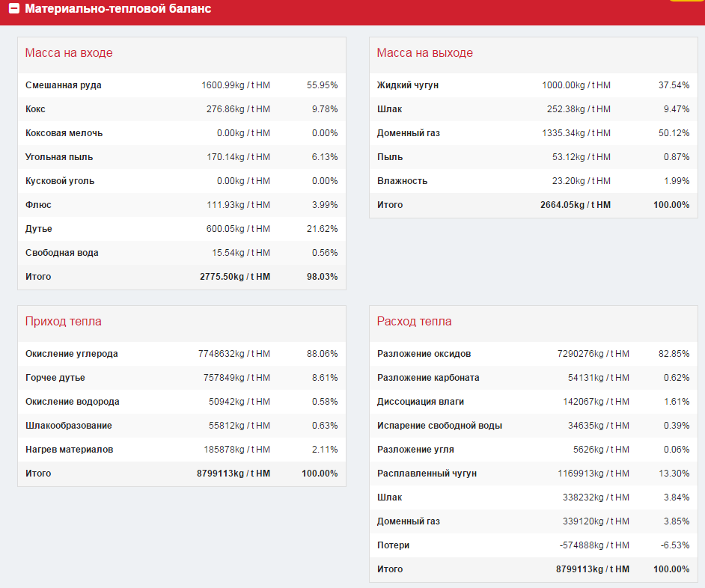Image resolution: width=705 pixels, height=588 pixels.
Task: Click the 7290276kg / t HM value
Action: [593, 354]
